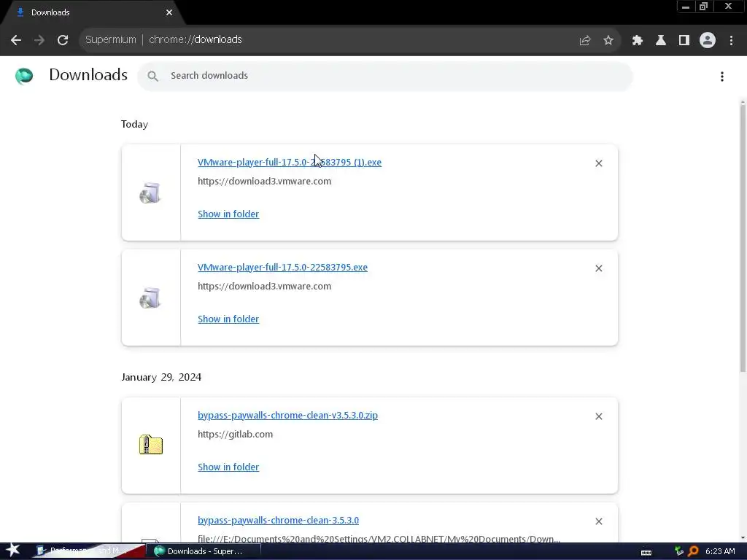
Task: Show VMware-player-full-17.5.0-22583795.exe in folder
Action: coord(228,319)
